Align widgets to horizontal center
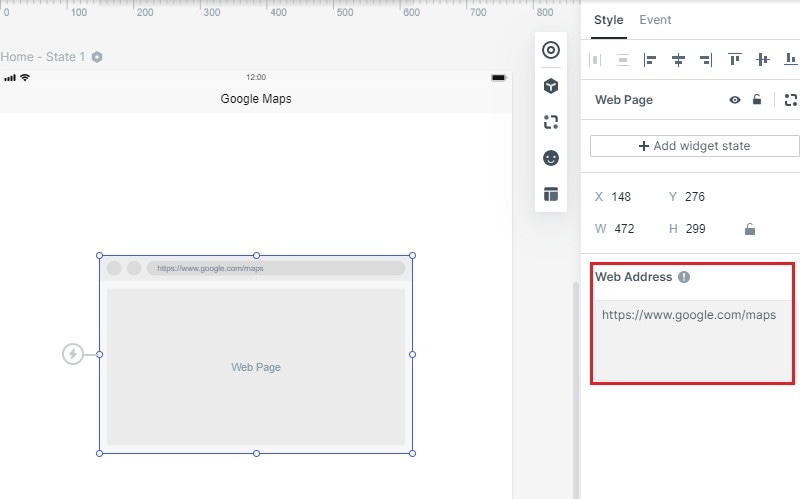Viewport: 800px width, 499px height. coord(678,60)
